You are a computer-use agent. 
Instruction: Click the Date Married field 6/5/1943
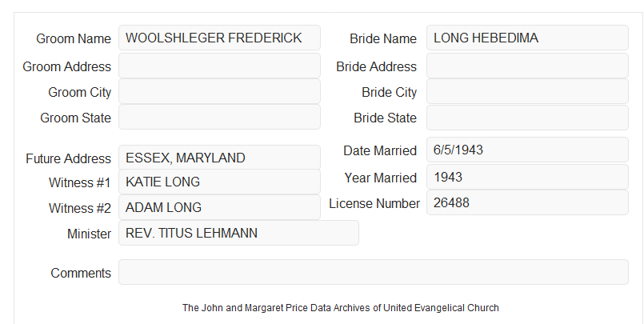tap(527, 150)
